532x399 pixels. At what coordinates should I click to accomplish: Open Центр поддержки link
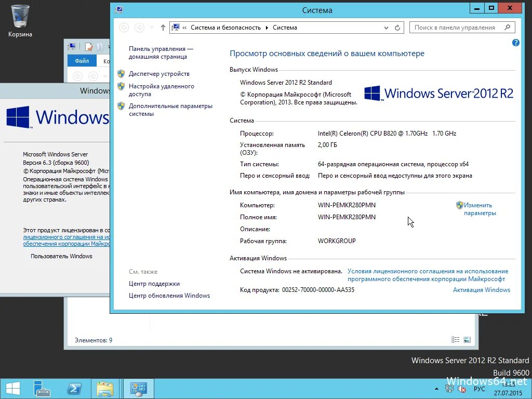point(154,284)
